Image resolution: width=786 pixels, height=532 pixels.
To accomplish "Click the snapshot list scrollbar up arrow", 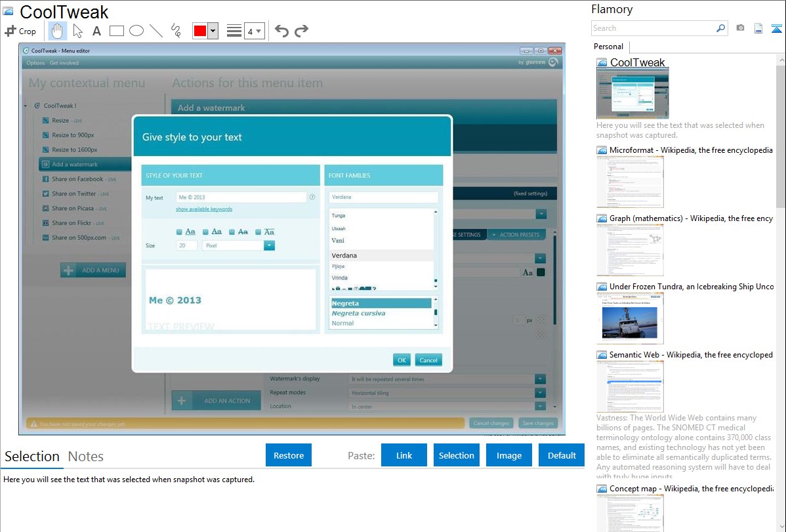I will click(x=781, y=60).
